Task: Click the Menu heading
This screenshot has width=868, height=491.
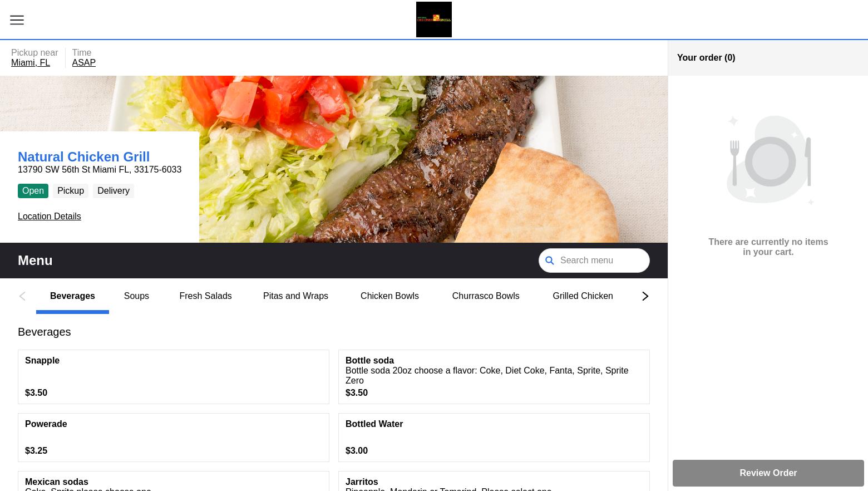Action: pos(35,261)
